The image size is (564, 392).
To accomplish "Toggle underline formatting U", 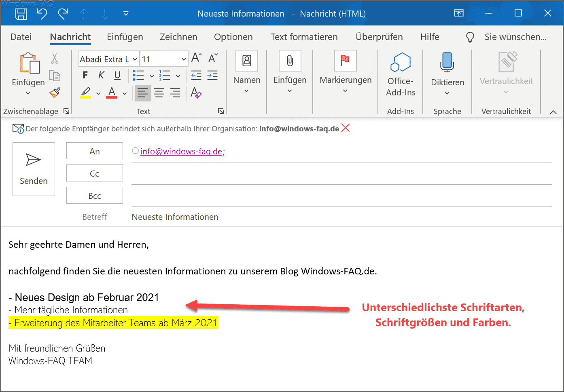I will (117, 75).
